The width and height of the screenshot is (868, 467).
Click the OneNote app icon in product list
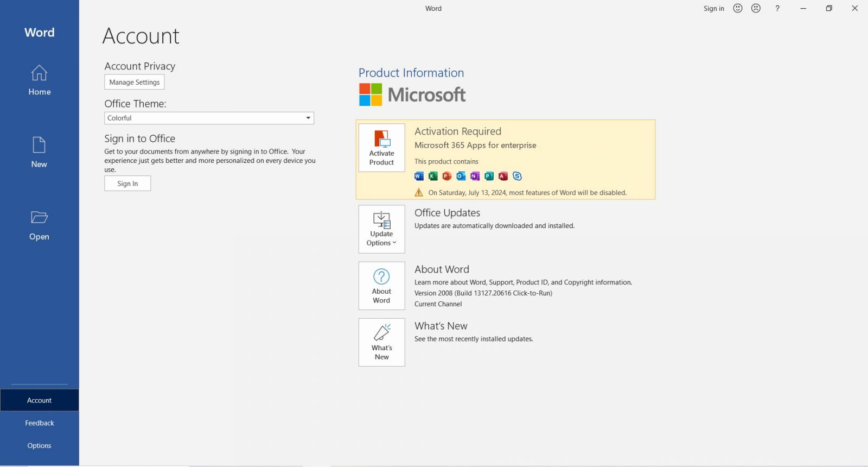pos(475,176)
